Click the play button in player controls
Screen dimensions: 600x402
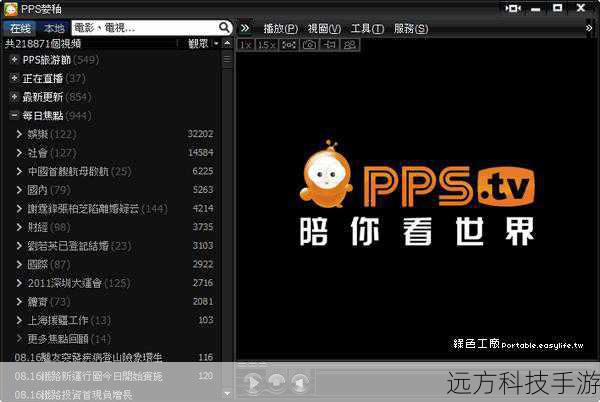click(253, 382)
